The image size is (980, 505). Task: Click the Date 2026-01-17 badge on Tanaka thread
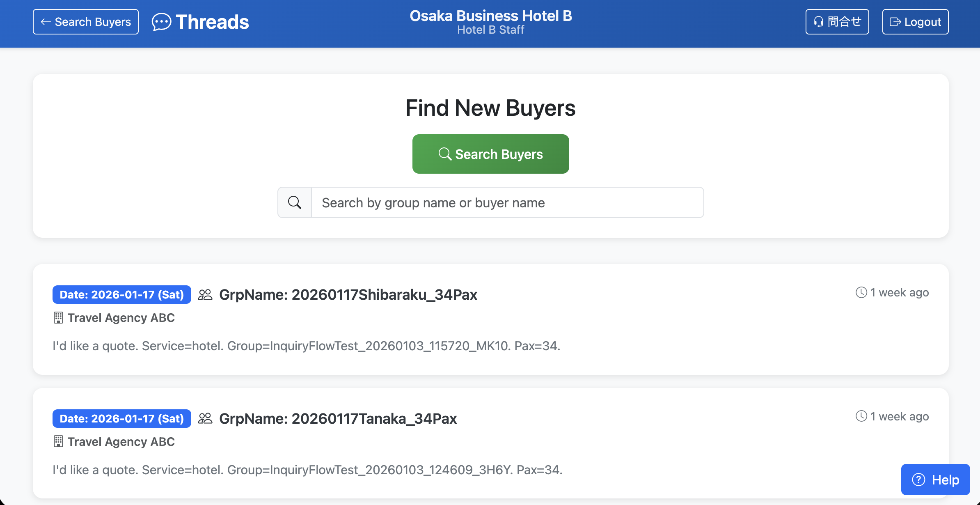pos(122,419)
